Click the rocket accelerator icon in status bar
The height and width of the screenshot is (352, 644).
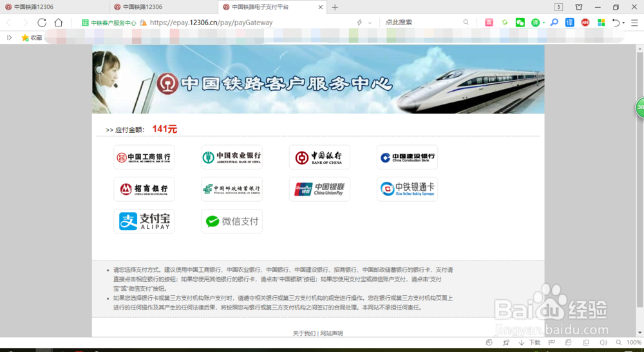506,342
